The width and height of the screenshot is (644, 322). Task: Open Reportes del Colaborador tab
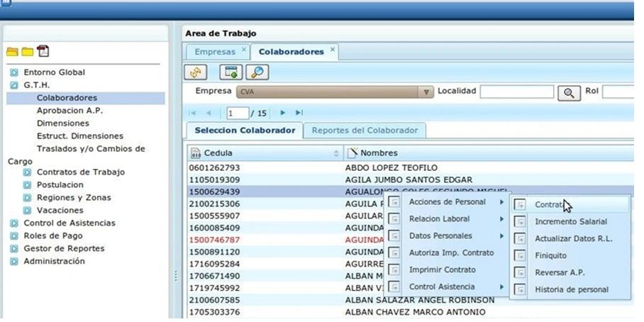click(365, 131)
